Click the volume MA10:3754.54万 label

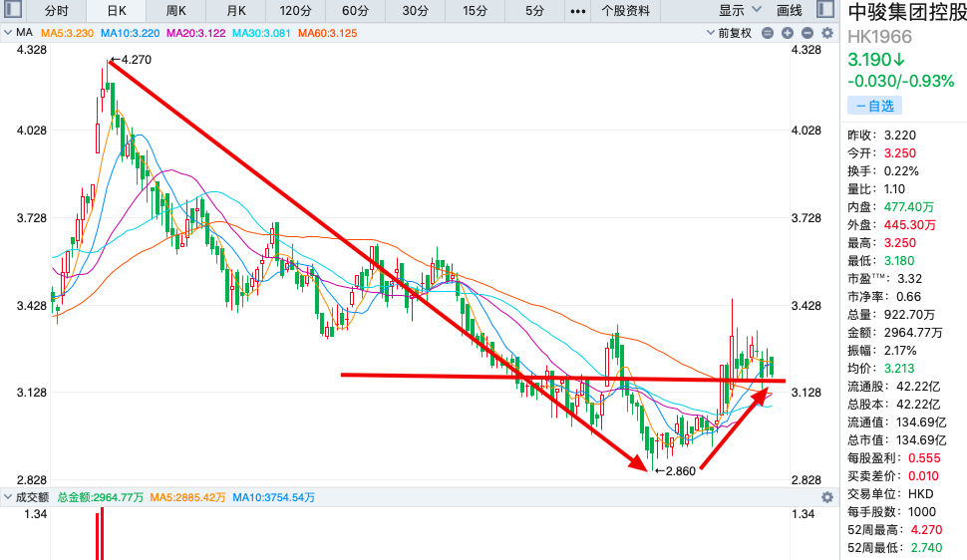click(274, 497)
